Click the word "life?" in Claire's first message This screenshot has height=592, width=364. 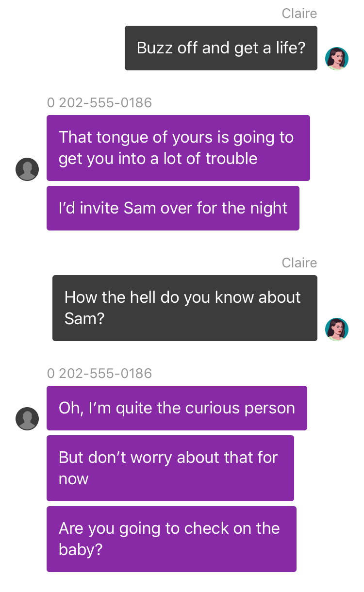pyautogui.click(x=288, y=48)
